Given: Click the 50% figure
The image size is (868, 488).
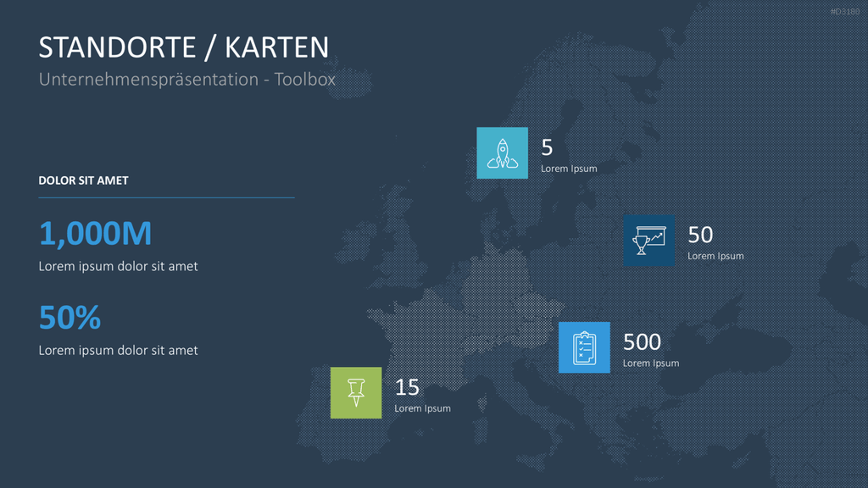Looking at the screenshot, I should pos(70,317).
